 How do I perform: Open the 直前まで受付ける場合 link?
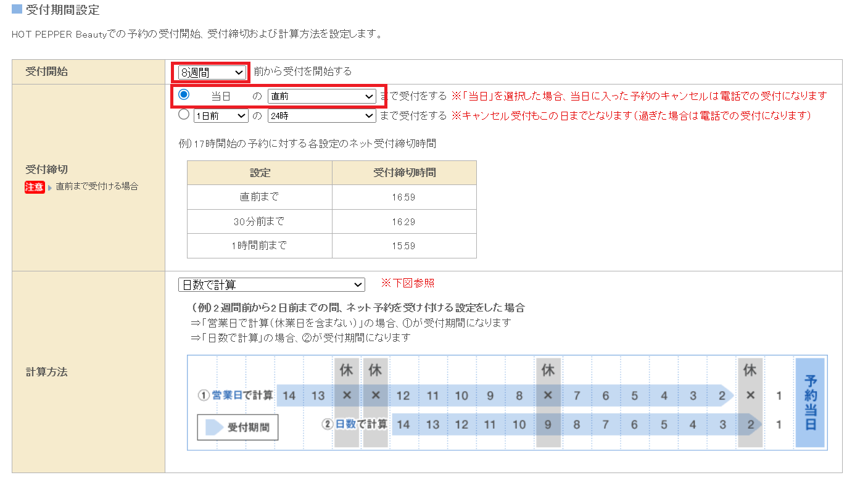(97, 186)
